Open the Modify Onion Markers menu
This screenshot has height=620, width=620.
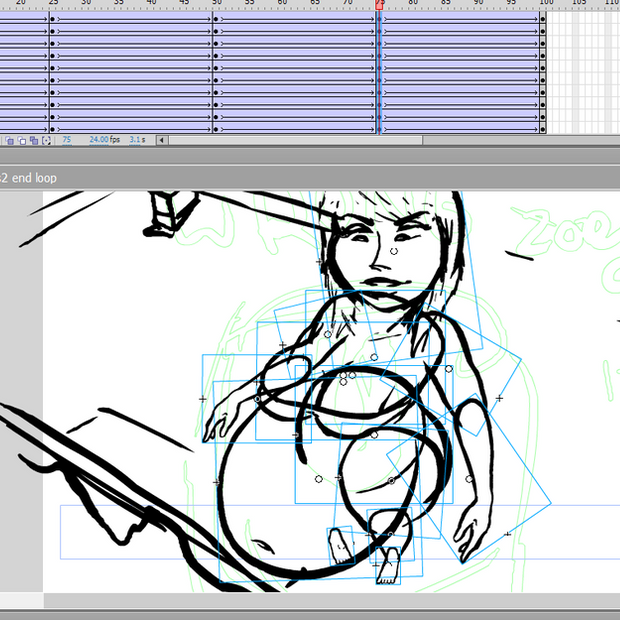46,140
